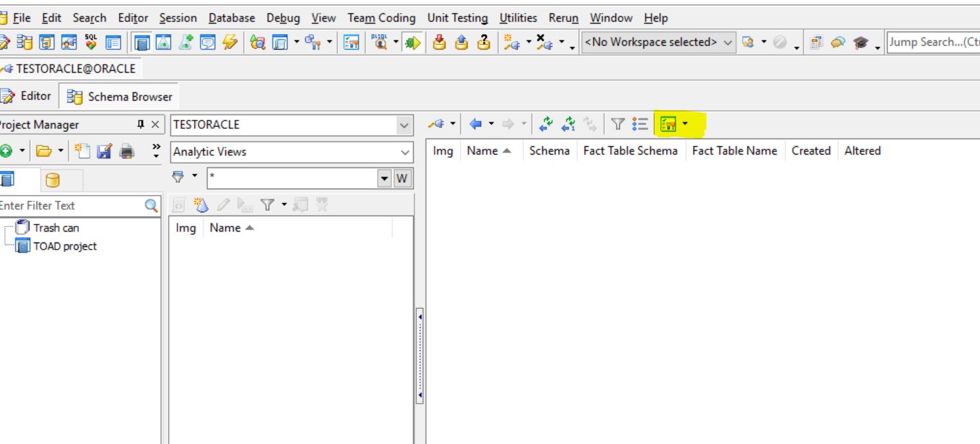This screenshot has height=444, width=980.
Task: Open dropdown beside highlighted options icon
Action: [x=685, y=124]
